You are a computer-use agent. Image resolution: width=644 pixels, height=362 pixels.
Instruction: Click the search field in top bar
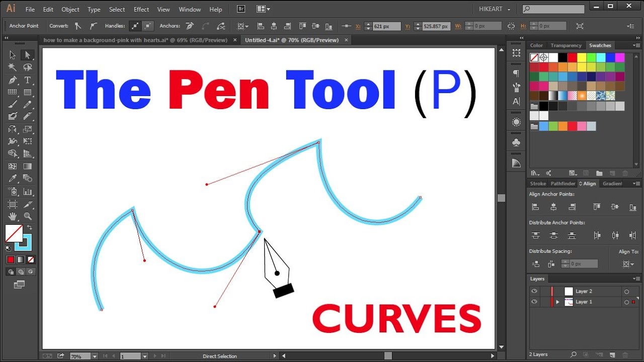click(553, 9)
